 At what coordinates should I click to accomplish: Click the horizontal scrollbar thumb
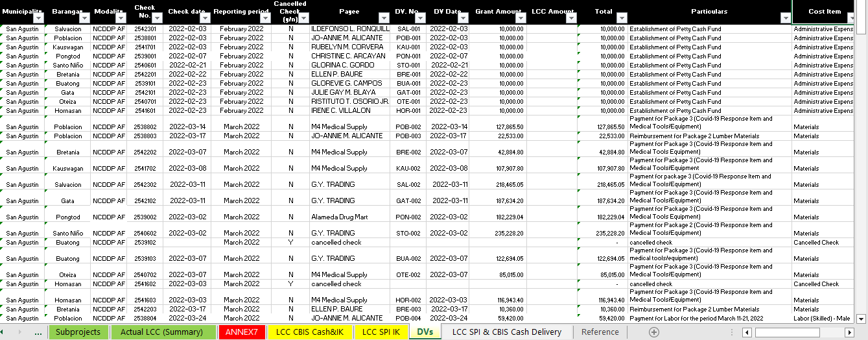click(786, 332)
